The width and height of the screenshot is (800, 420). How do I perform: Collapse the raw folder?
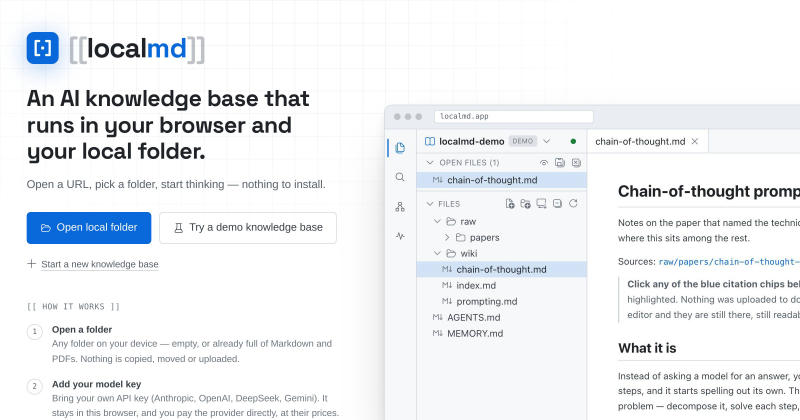click(x=437, y=221)
